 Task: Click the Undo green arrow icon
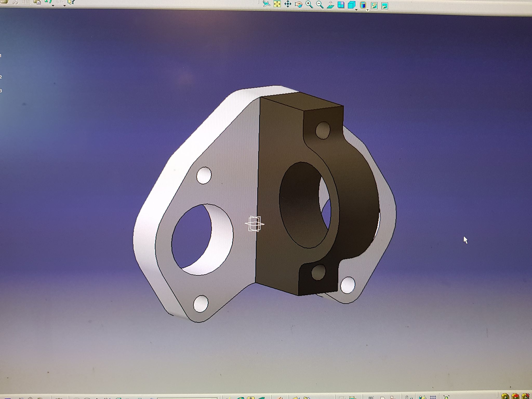tap(48, 2)
